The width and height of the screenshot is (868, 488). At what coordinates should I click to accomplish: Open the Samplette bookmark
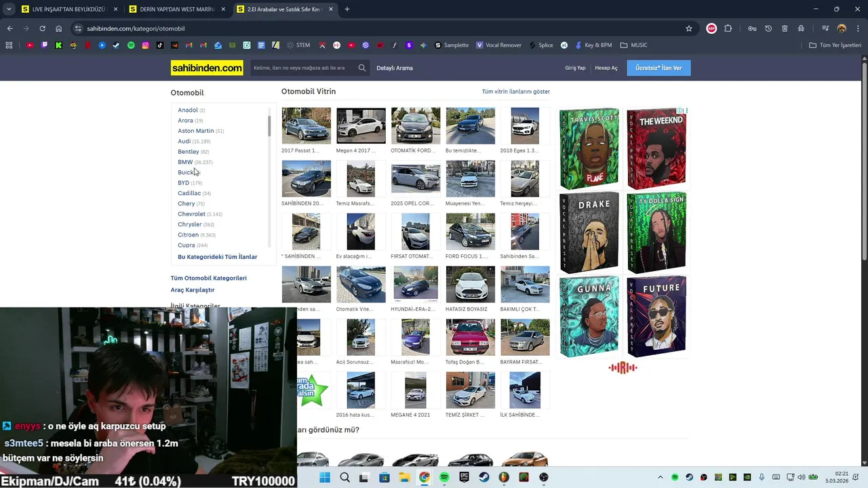(x=452, y=45)
